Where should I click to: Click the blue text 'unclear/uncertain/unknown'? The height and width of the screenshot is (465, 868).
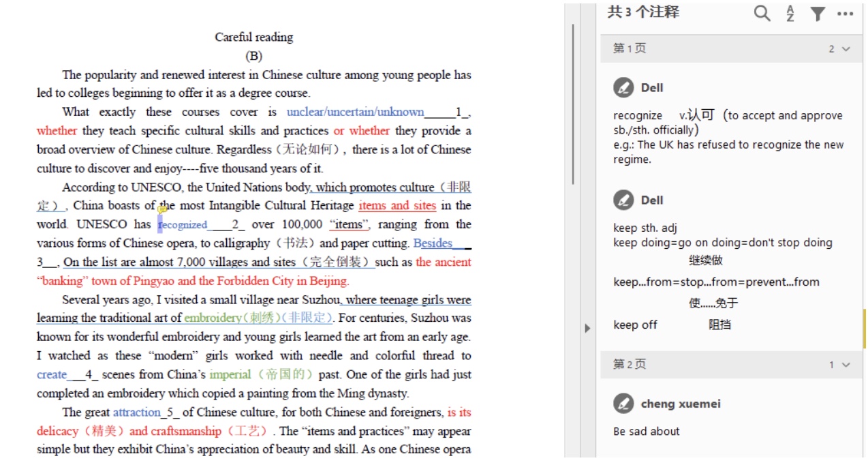[355, 112]
